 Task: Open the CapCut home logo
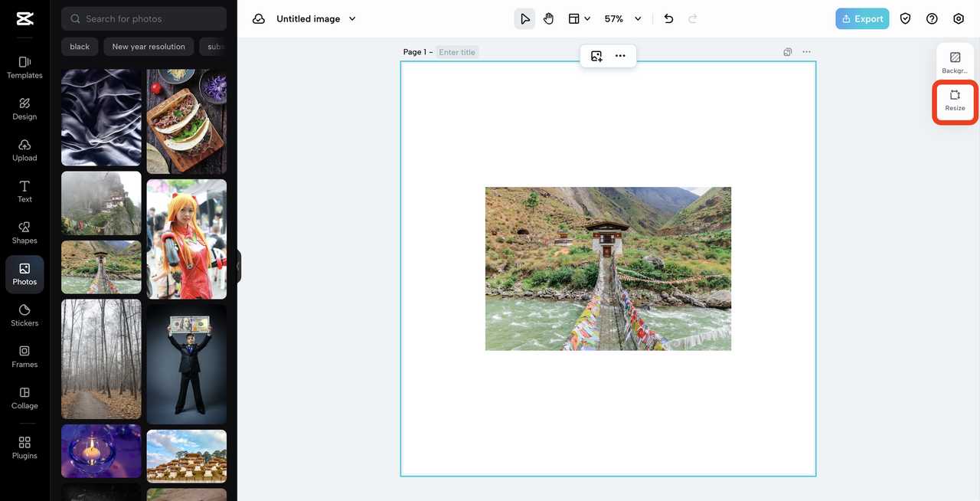tap(24, 18)
